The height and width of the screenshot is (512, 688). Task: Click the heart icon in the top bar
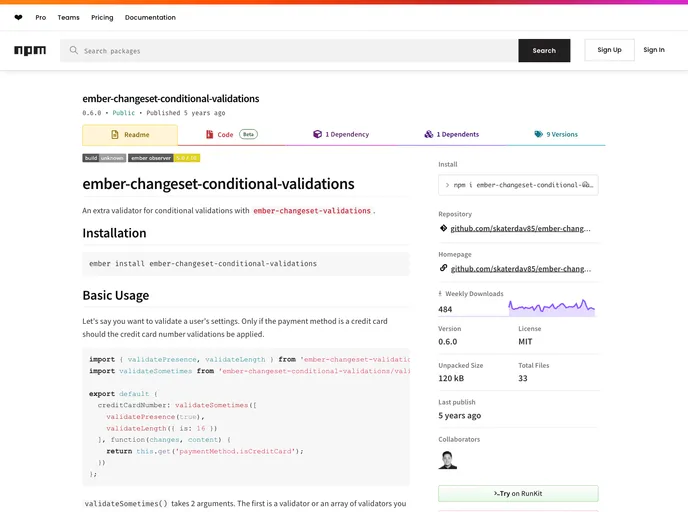tap(18, 18)
